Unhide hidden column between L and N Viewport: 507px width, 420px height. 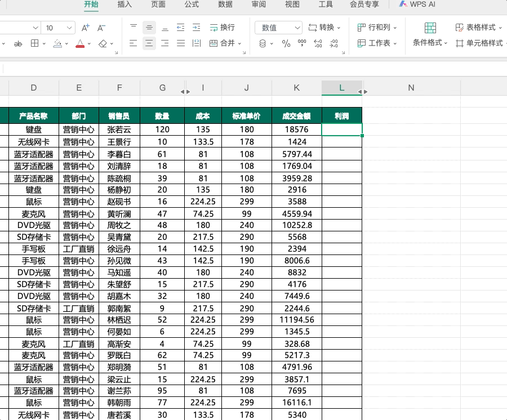(x=363, y=92)
